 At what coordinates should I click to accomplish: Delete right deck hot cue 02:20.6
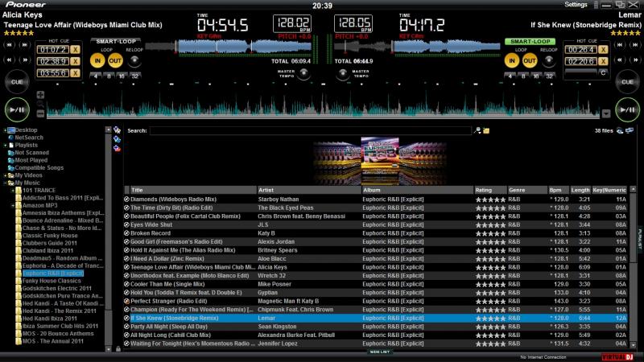(603, 62)
